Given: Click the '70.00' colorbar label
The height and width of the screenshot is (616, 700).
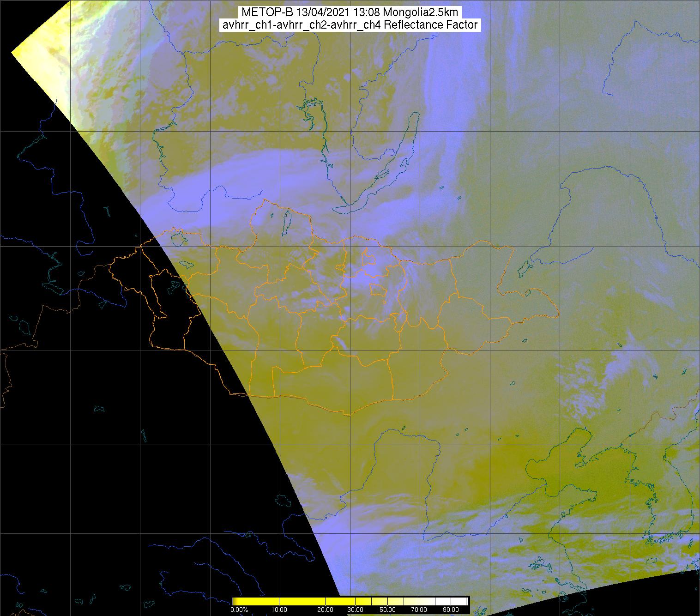Looking at the screenshot, I should tap(419, 610).
